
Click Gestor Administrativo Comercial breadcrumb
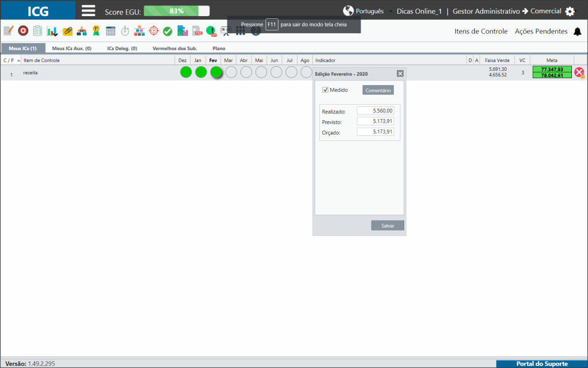[x=506, y=11]
